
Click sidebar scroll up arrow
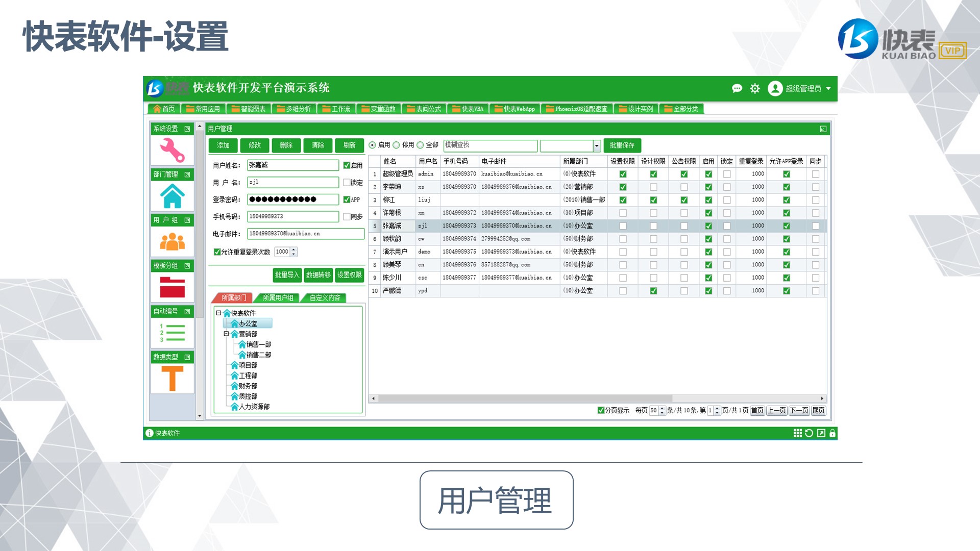click(x=200, y=126)
